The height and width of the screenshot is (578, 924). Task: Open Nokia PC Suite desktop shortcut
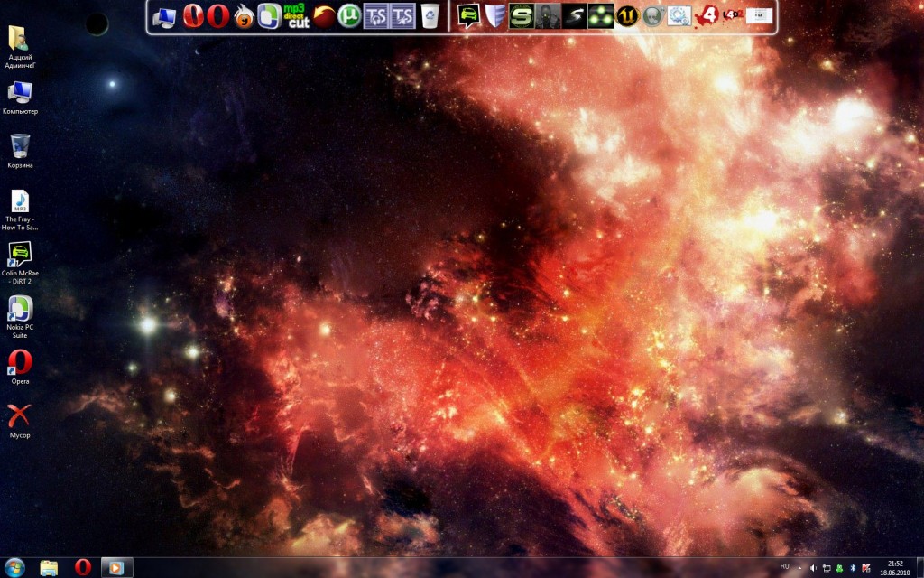(20, 310)
